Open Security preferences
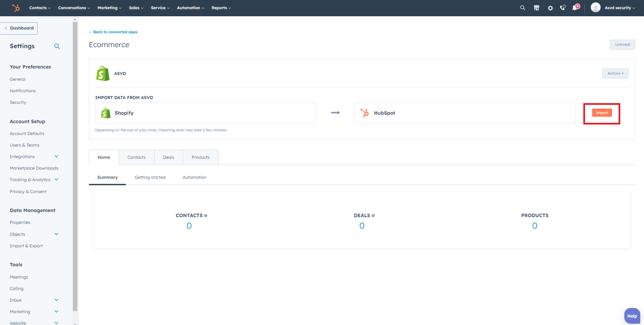644x325 pixels. pos(18,102)
